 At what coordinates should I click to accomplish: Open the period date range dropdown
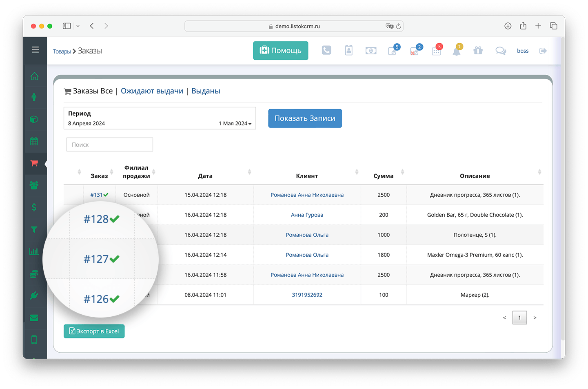pos(160,118)
